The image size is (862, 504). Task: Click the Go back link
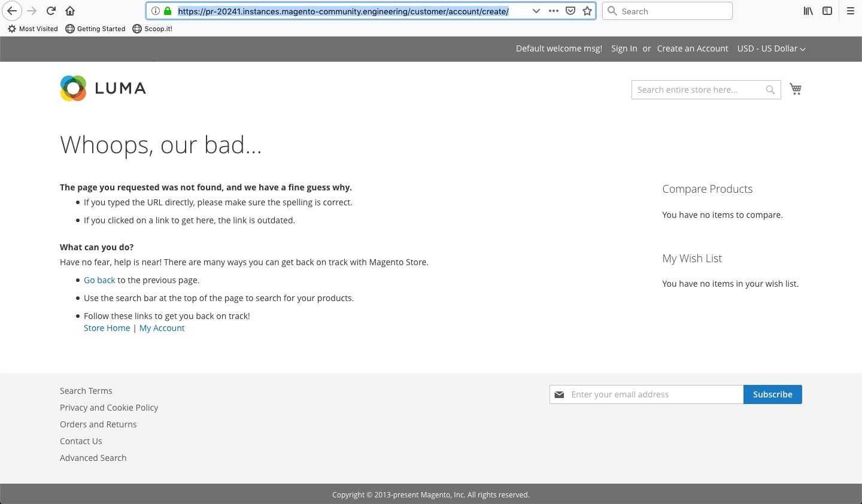point(99,280)
